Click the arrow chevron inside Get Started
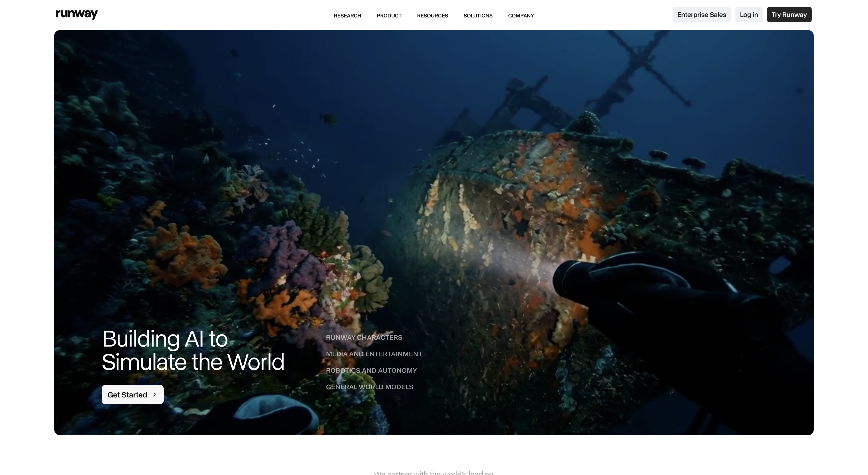The width and height of the screenshot is (868, 475). 155,395
